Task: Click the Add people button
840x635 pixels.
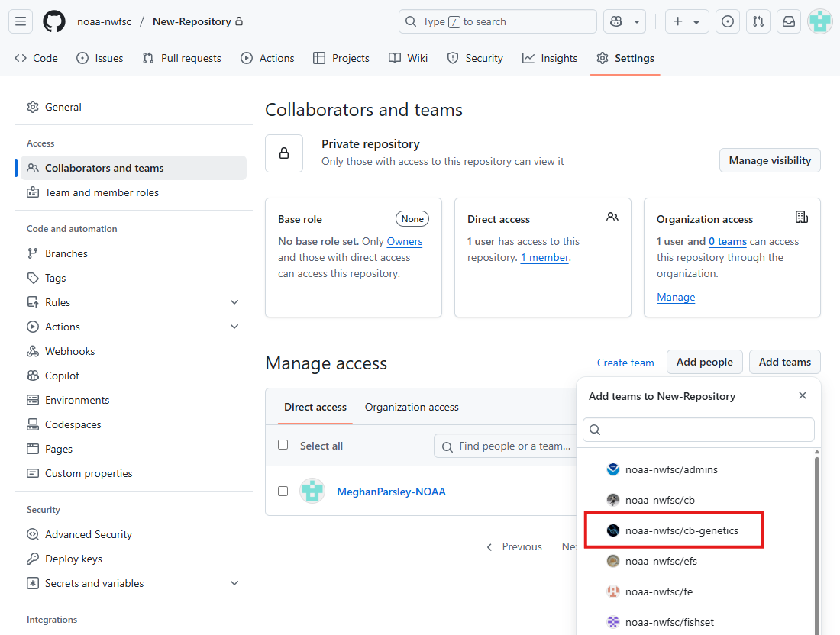Action: pyautogui.click(x=705, y=362)
